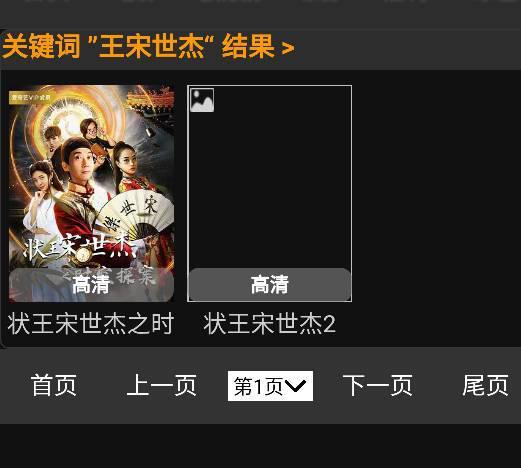This screenshot has height=468, width=521.
Task: Click the arrow after 结果 in the heading
Action: [x=288, y=48]
